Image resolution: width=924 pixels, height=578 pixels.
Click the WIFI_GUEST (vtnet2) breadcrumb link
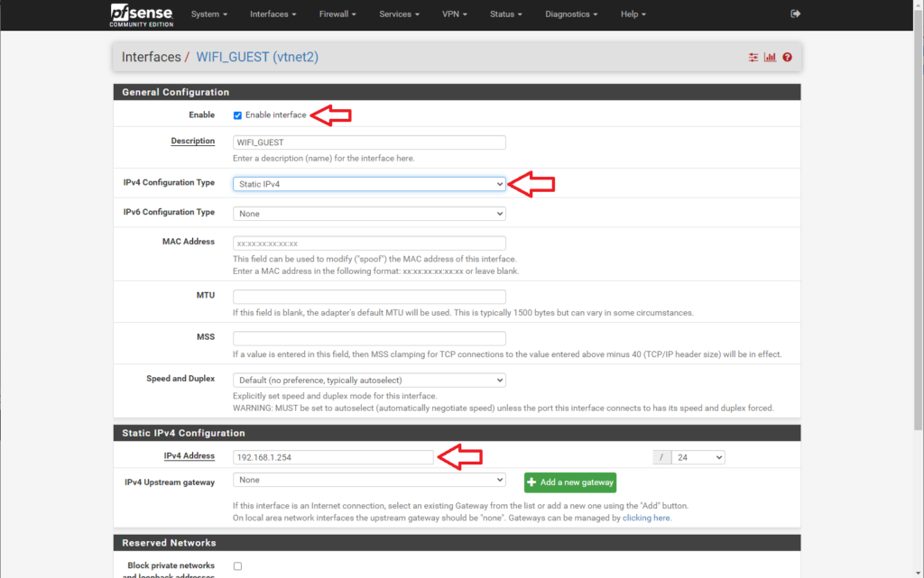pyautogui.click(x=257, y=57)
